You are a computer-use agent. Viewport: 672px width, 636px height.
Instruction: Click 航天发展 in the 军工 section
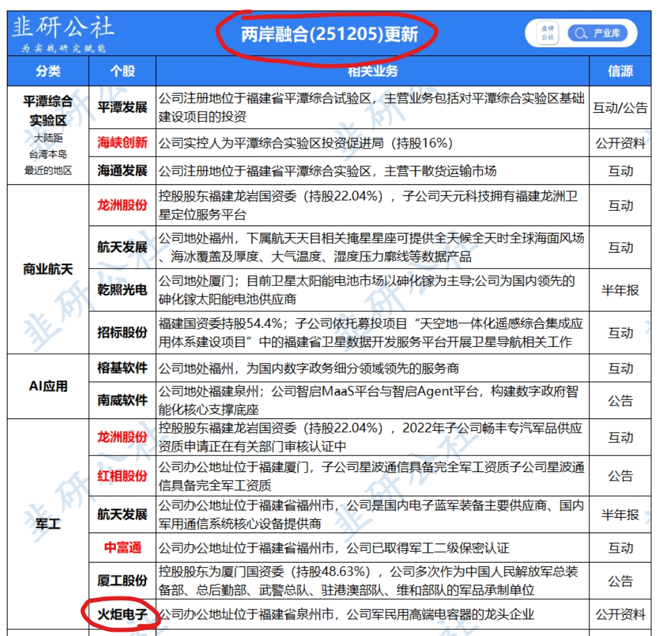[123, 515]
